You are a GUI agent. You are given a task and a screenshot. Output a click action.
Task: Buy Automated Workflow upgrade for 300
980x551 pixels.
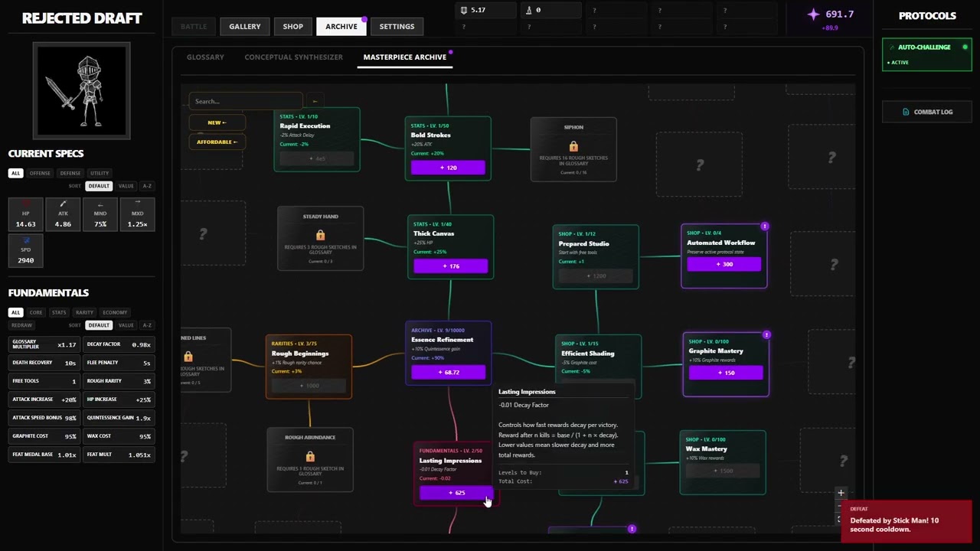724,264
